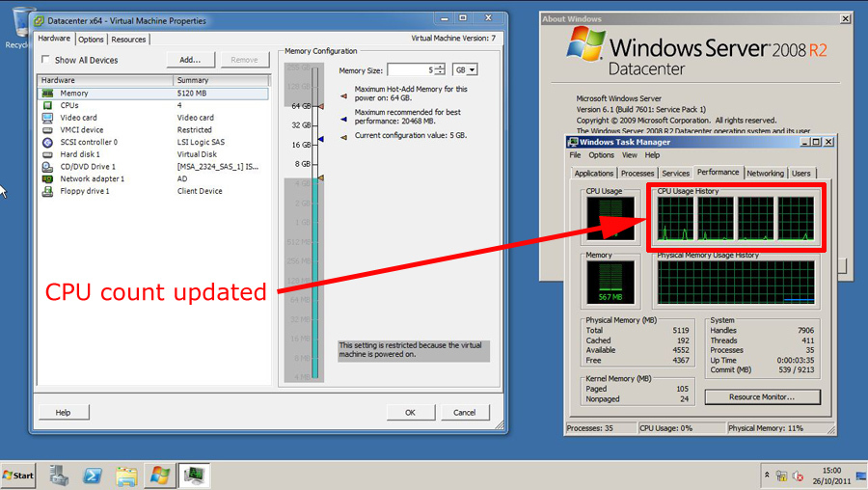
Task: Select the CD/DVD Drive 1 icon
Action: click(47, 167)
